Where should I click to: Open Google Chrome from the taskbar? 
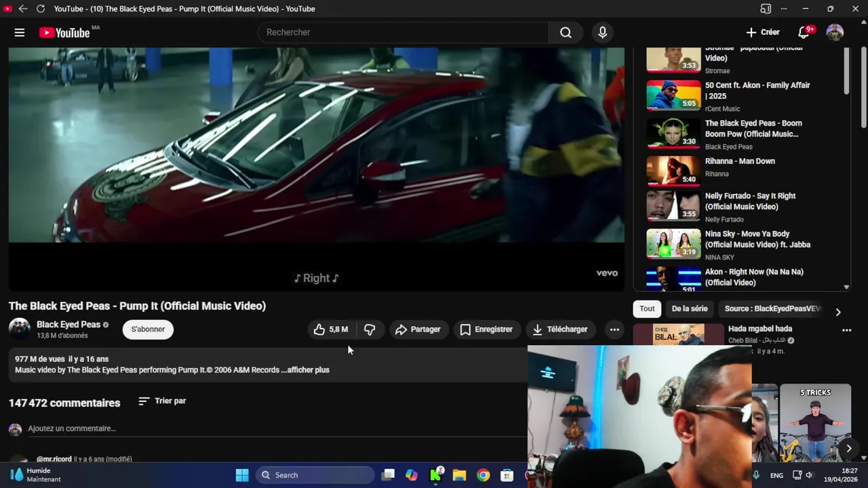click(483, 475)
